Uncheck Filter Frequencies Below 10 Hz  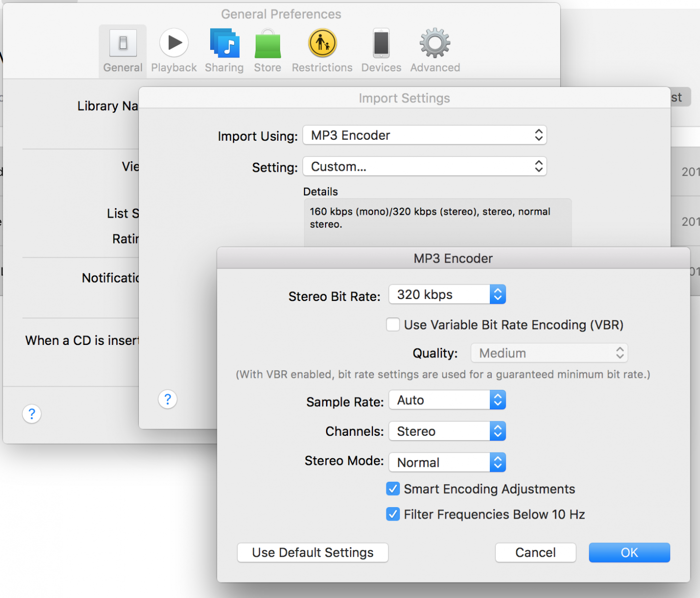point(393,514)
